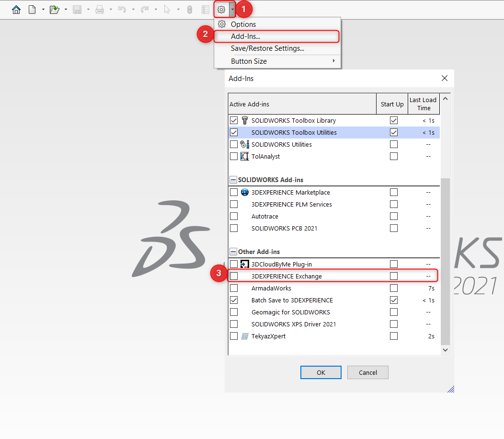Uncheck SOLIDWORKS Toolbox Utilities Start Up checkbox
This screenshot has height=439, width=504.
click(393, 132)
